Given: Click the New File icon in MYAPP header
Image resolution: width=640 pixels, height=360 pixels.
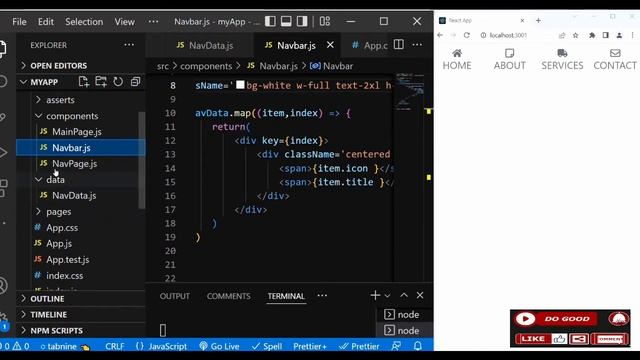Looking at the screenshot, I should point(84,82).
